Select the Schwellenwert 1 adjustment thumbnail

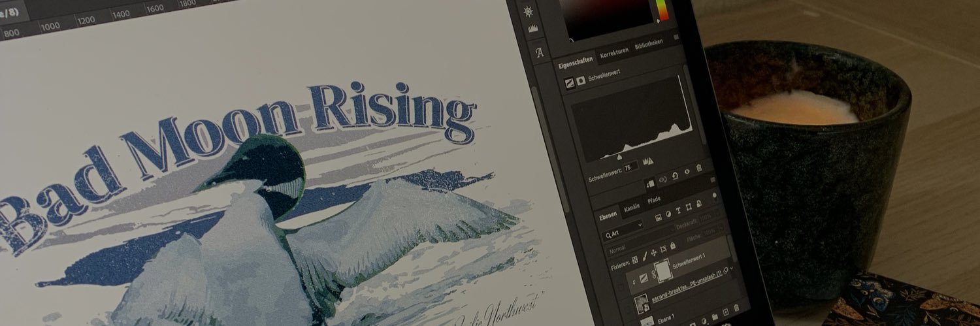tap(644, 278)
